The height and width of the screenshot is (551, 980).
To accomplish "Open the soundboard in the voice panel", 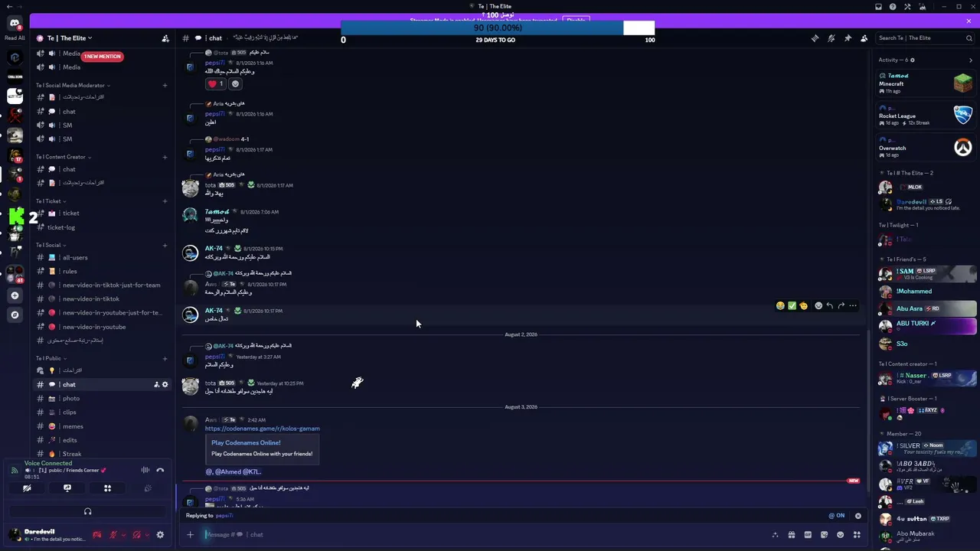I will point(148,488).
